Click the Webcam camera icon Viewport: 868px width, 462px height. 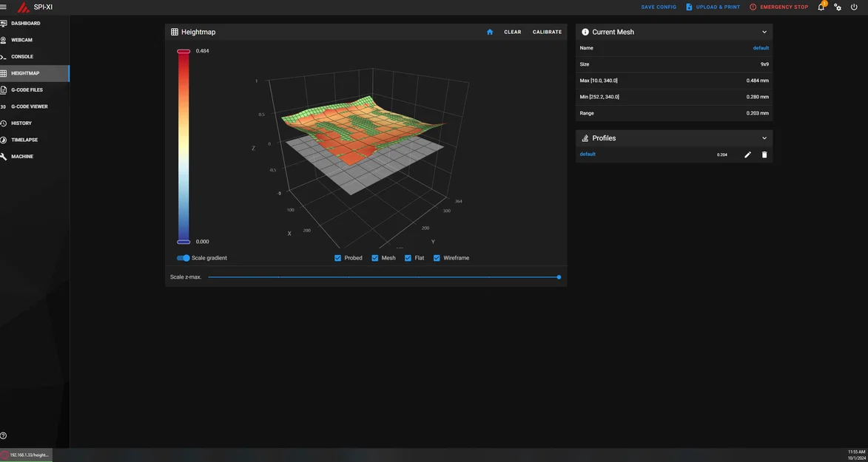3,40
